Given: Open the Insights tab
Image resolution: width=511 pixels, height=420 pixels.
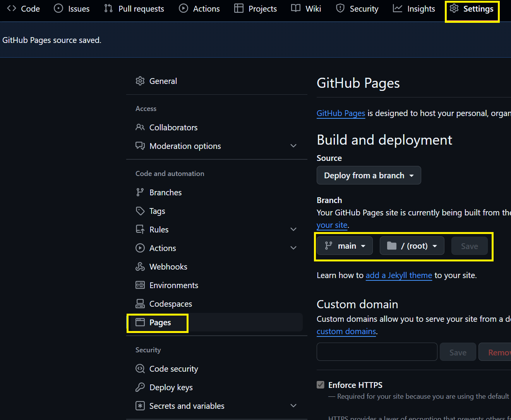Looking at the screenshot, I should pyautogui.click(x=414, y=9).
